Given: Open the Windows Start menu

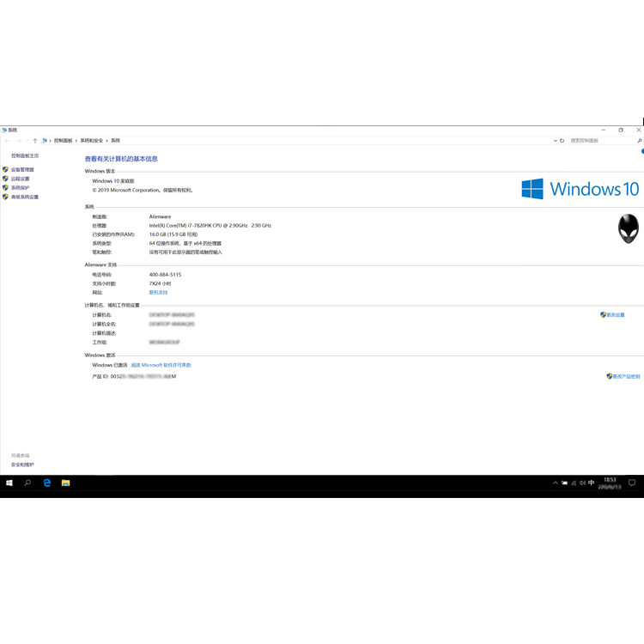Looking at the screenshot, I should tap(9, 483).
